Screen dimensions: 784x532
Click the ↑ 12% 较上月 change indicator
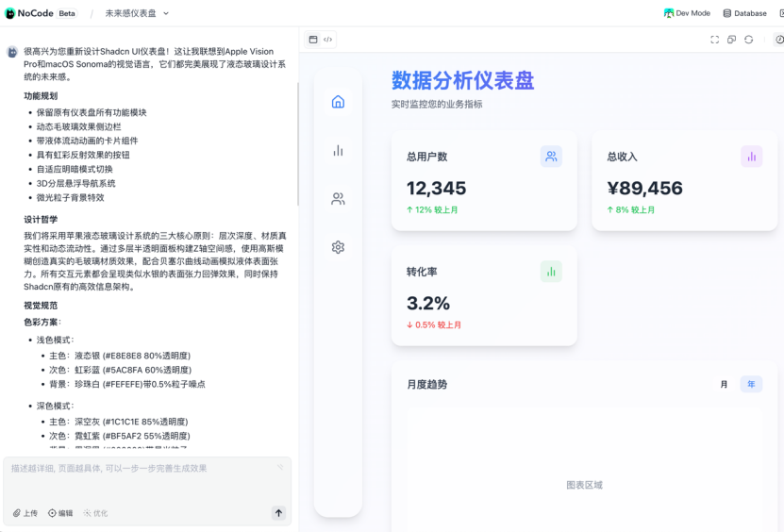tap(432, 210)
